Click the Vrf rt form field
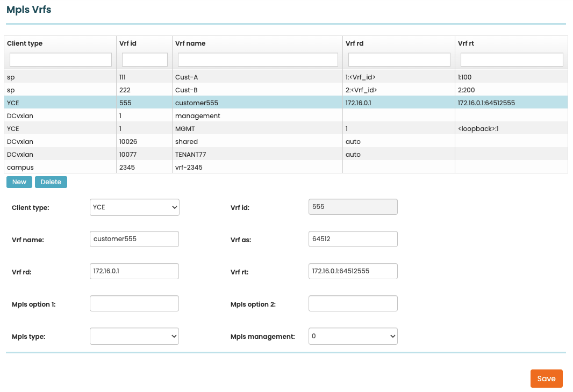573x392 pixels. pyautogui.click(x=353, y=271)
